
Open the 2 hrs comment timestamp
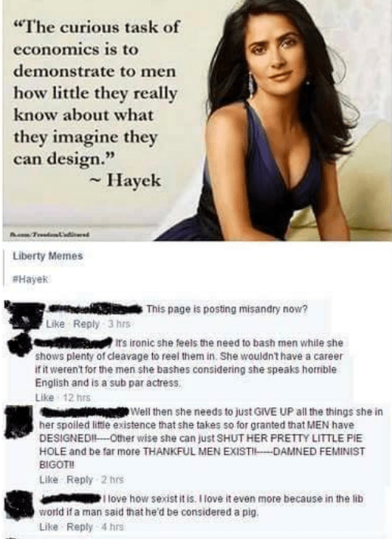(x=112, y=479)
